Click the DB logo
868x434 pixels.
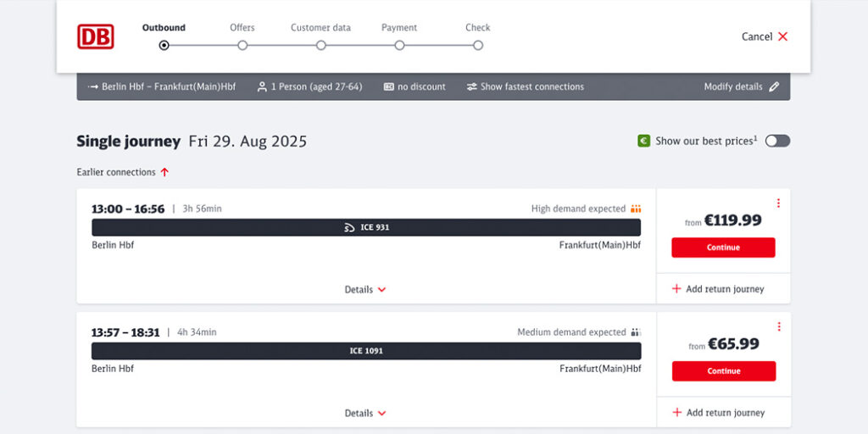(95, 36)
